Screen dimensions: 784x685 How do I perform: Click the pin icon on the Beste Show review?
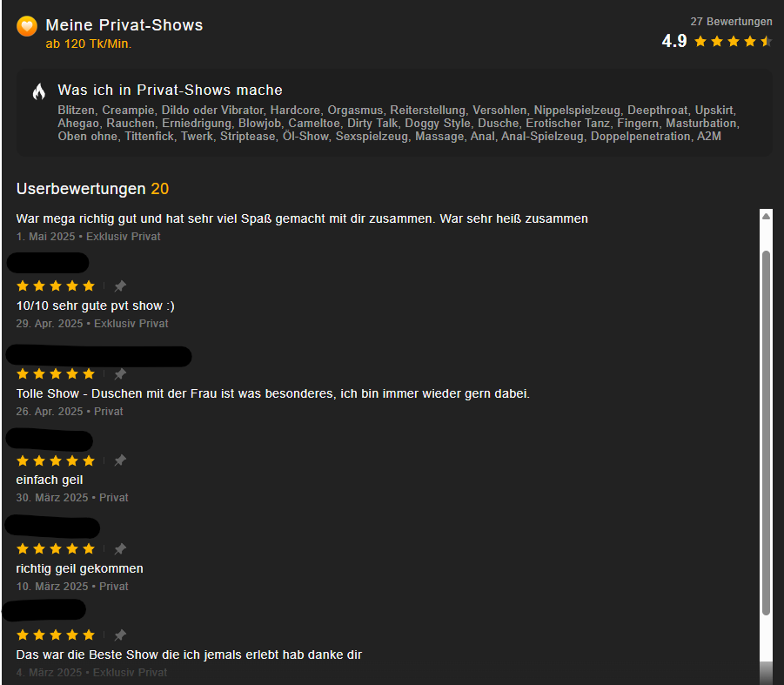[x=120, y=635]
